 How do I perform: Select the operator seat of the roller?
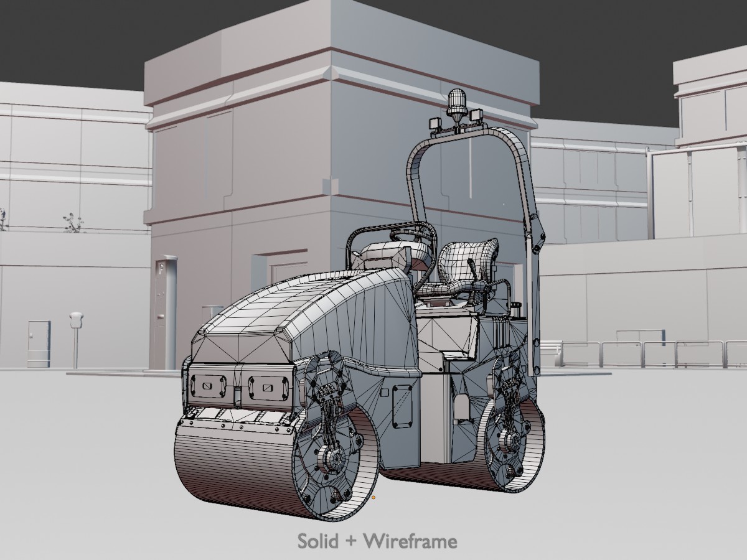[467, 264]
